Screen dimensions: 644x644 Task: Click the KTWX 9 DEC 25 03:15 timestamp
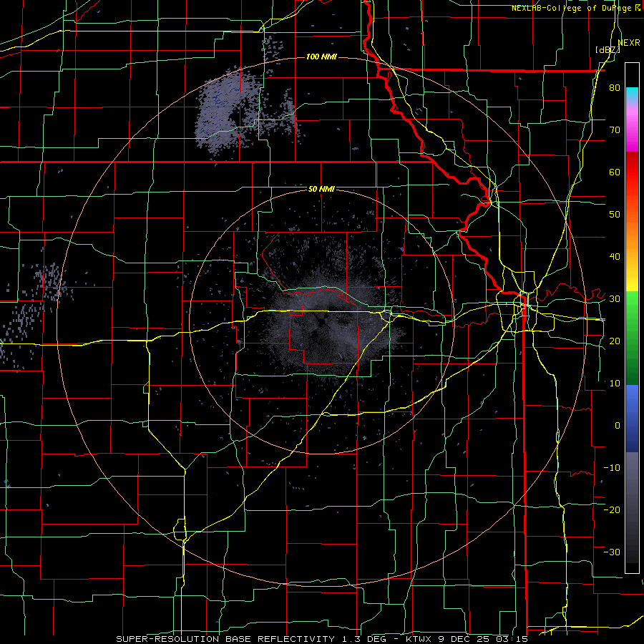[x=466, y=639]
